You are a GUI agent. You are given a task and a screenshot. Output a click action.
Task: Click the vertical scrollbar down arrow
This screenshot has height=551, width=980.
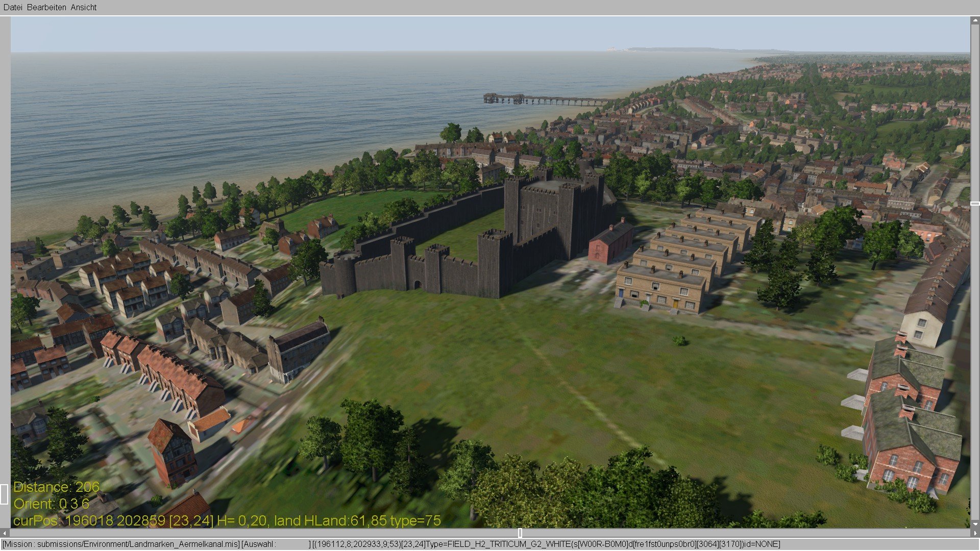point(975,524)
